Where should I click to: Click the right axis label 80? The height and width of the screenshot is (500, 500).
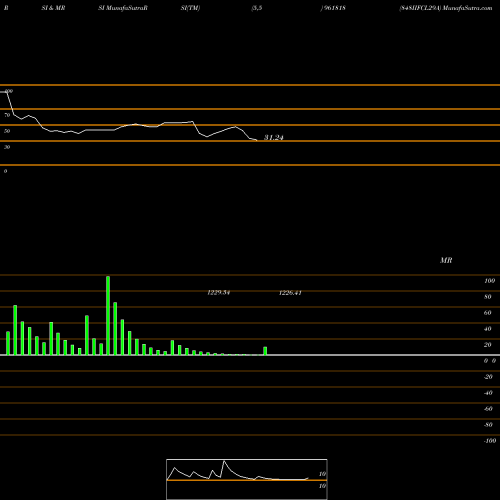(488, 297)
